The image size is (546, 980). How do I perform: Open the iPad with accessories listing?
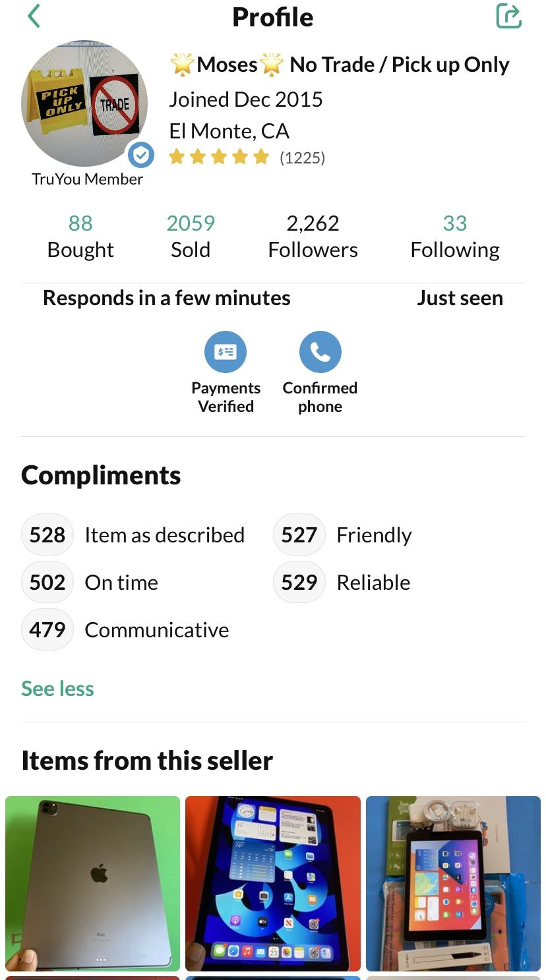(x=453, y=883)
